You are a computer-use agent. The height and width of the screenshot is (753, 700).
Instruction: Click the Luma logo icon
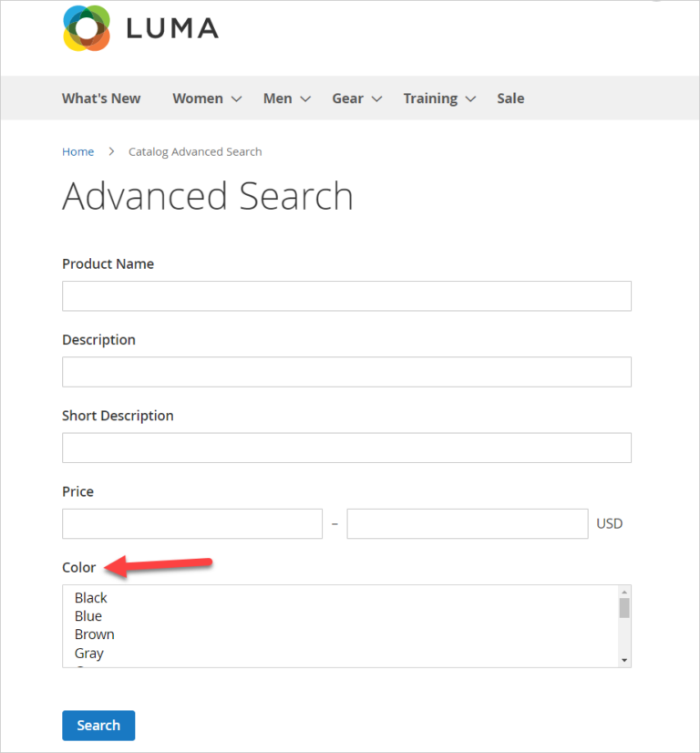(x=87, y=28)
